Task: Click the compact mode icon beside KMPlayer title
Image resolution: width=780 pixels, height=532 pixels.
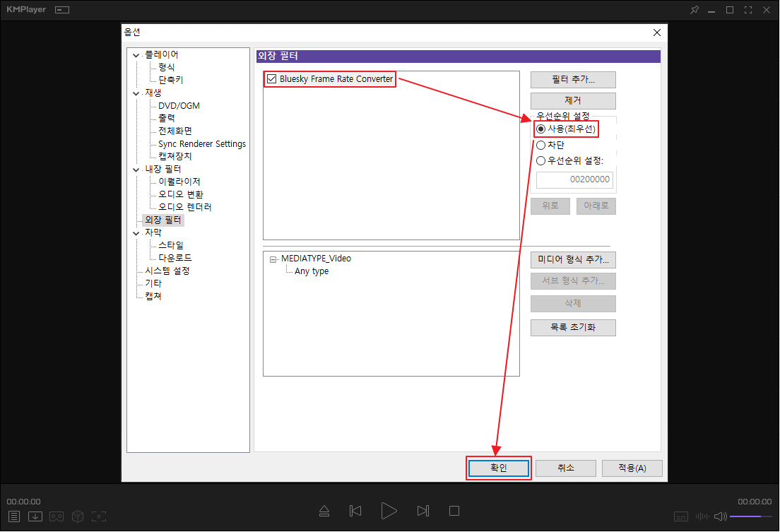Action: point(62,10)
